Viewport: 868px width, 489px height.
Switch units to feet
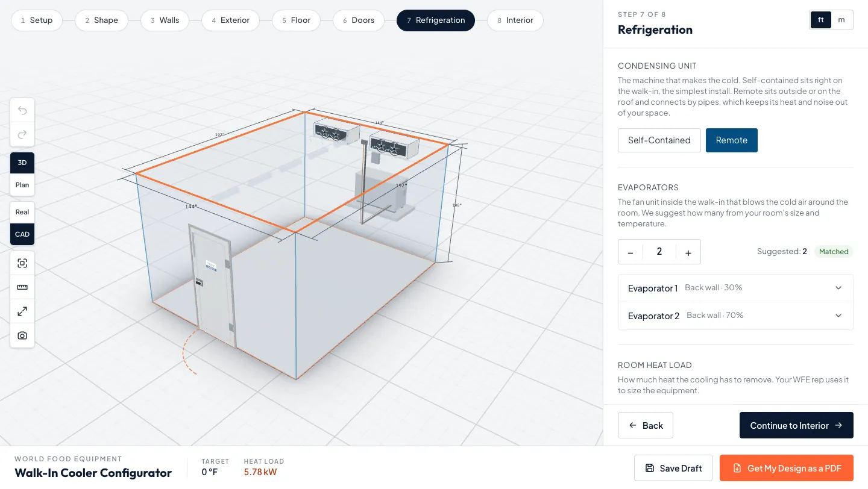point(821,20)
